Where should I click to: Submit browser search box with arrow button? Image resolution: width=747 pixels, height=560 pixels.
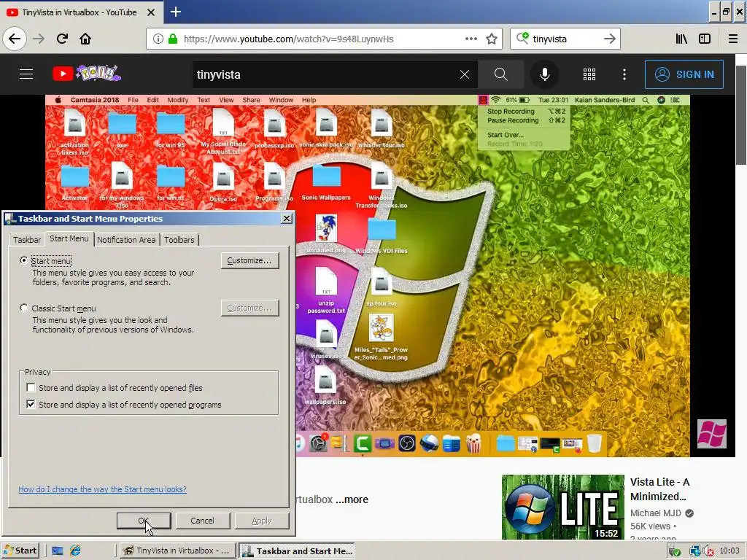[x=609, y=39]
